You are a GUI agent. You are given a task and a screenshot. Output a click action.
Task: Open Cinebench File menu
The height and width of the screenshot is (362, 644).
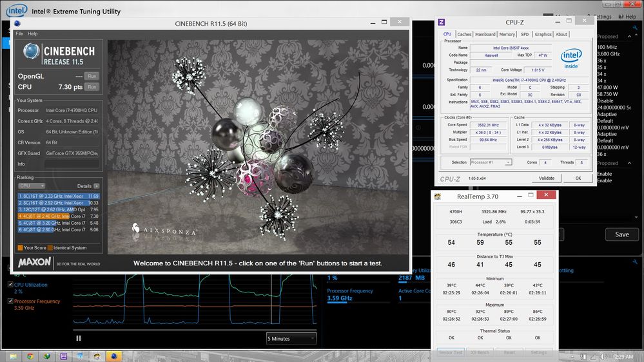click(19, 33)
